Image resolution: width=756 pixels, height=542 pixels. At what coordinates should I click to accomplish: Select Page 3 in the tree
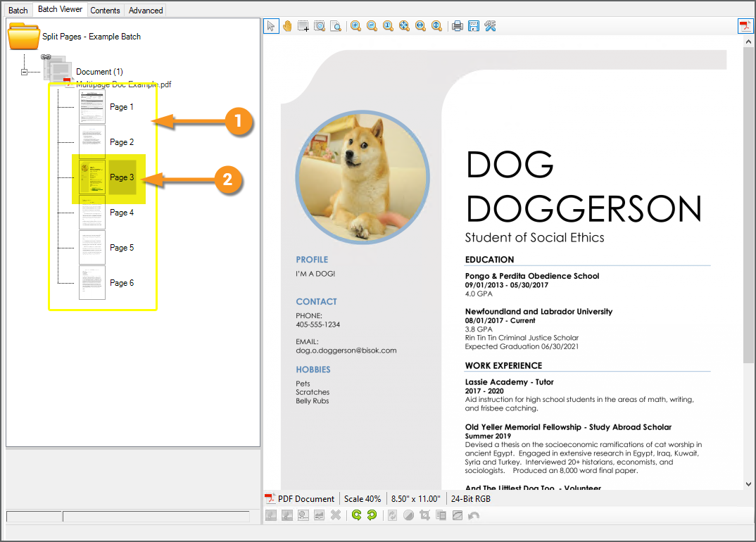(122, 177)
